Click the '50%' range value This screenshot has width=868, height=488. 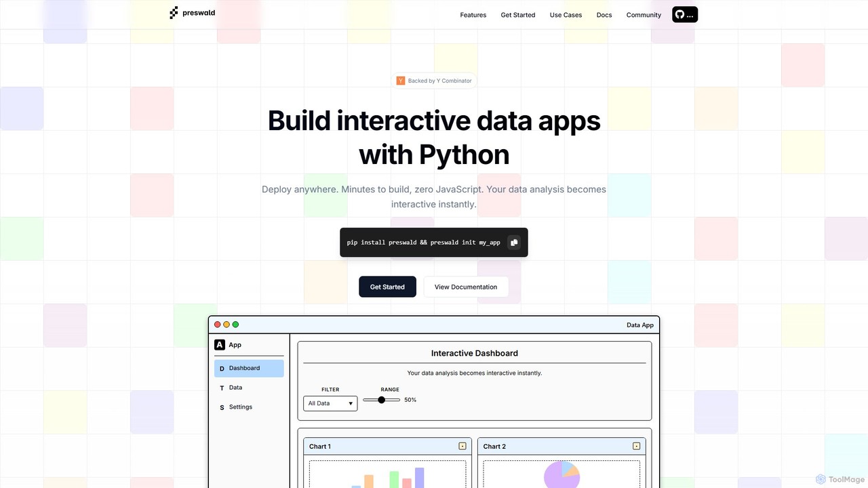coord(410,400)
